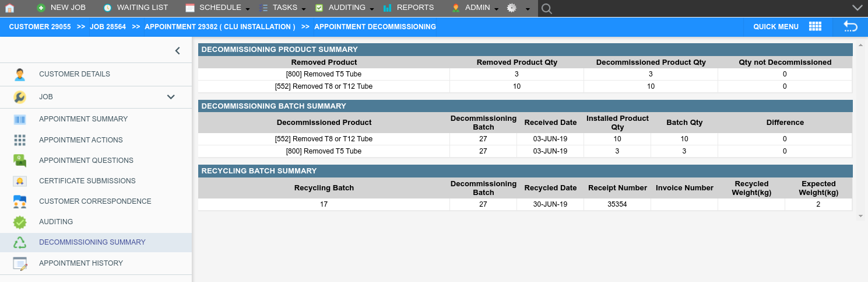This screenshot has height=282, width=868.
Task: Click the Quick Menu label
Action: click(x=775, y=27)
